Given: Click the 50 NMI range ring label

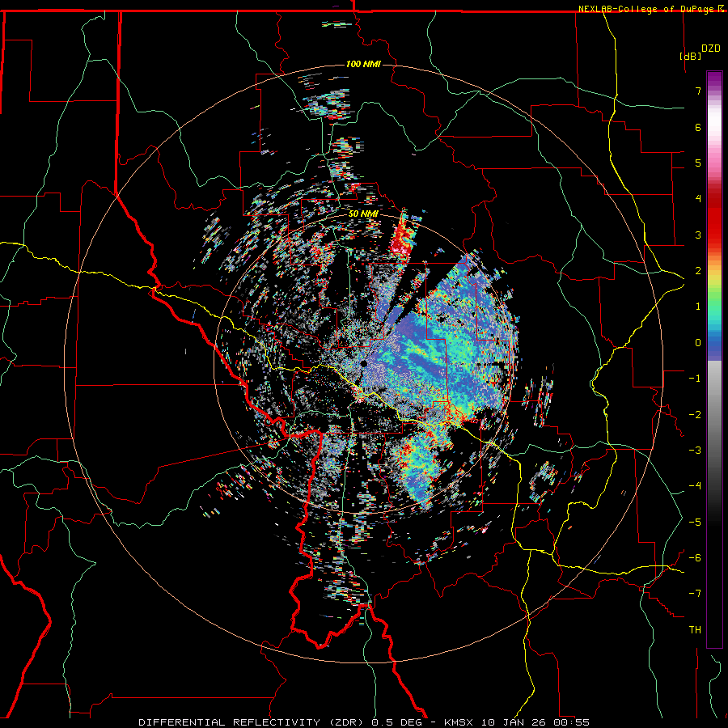Looking at the screenshot, I should (x=363, y=214).
